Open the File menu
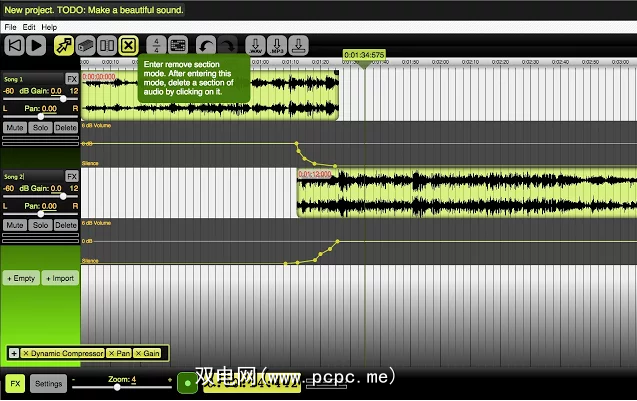 point(10,27)
